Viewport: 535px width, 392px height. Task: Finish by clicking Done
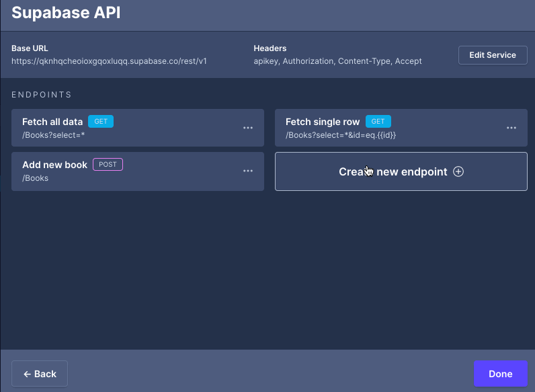500,374
